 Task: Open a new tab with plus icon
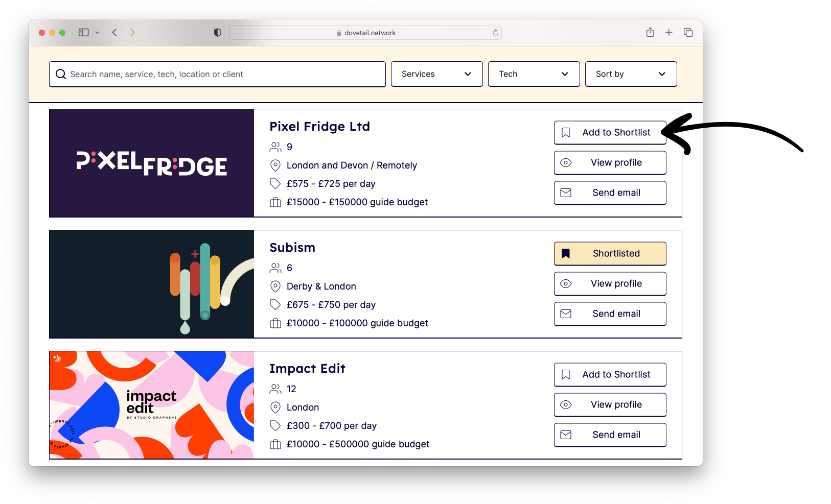(x=668, y=32)
